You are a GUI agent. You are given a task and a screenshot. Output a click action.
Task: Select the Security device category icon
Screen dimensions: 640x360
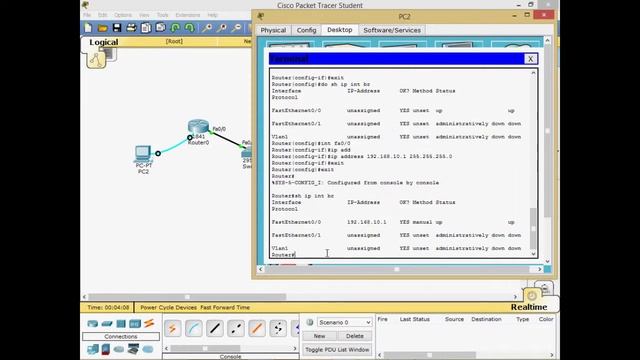[106, 349]
